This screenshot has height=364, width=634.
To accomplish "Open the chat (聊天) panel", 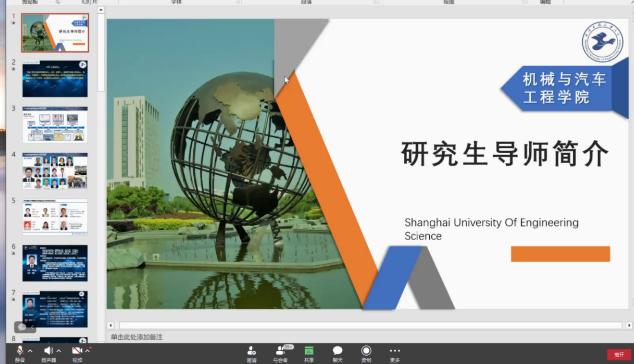I will coord(338,350).
